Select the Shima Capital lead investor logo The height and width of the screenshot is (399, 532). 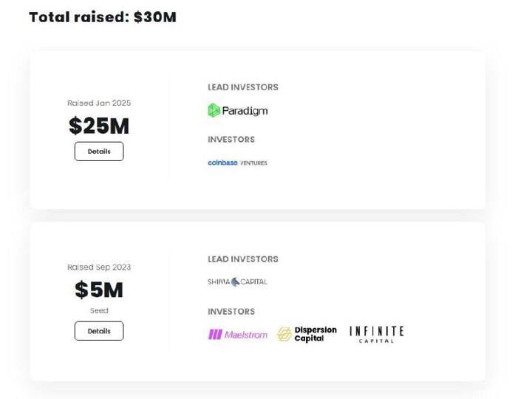(237, 282)
